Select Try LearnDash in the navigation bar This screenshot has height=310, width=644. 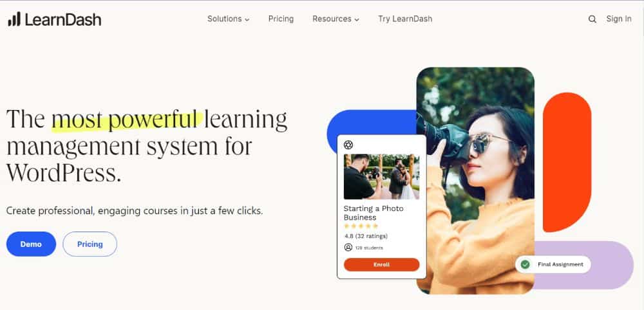(405, 19)
